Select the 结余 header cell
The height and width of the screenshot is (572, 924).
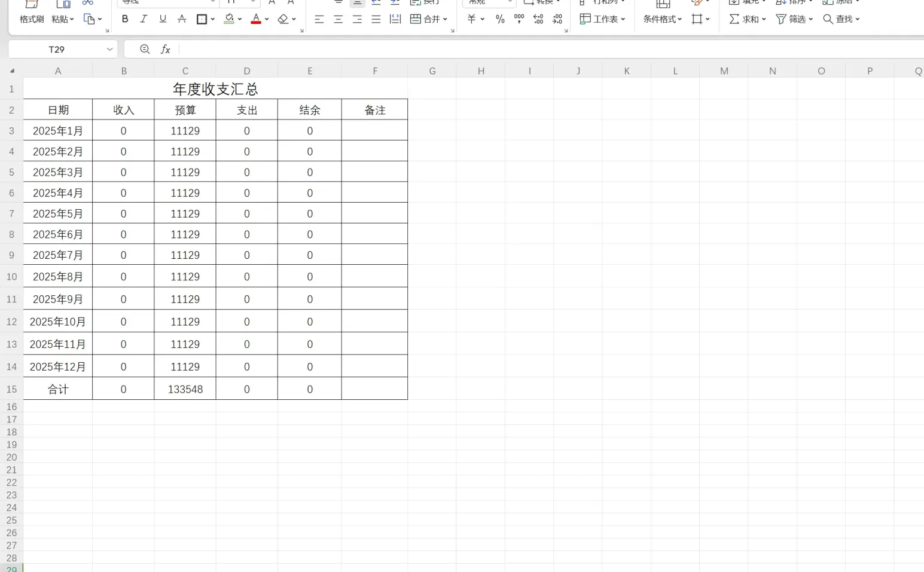(310, 110)
